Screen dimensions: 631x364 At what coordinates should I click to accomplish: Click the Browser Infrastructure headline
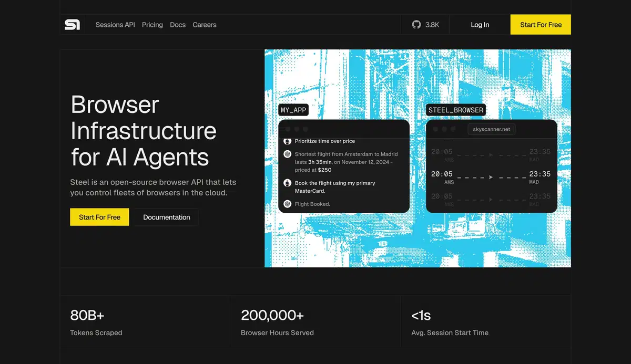click(144, 130)
